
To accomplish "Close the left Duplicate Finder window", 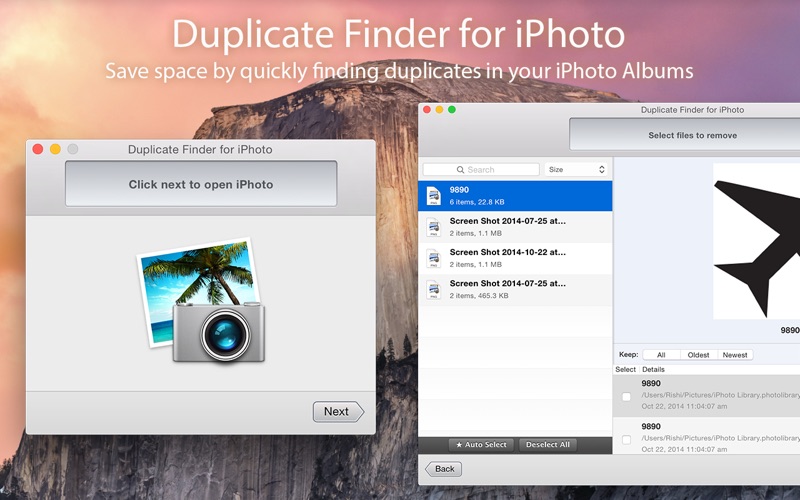I will tap(38, 149).
